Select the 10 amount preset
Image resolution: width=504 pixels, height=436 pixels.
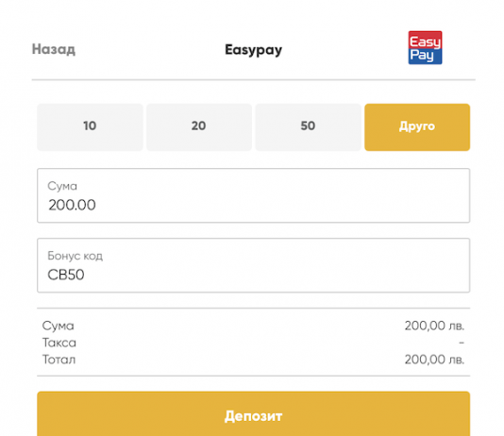[90, 126]
